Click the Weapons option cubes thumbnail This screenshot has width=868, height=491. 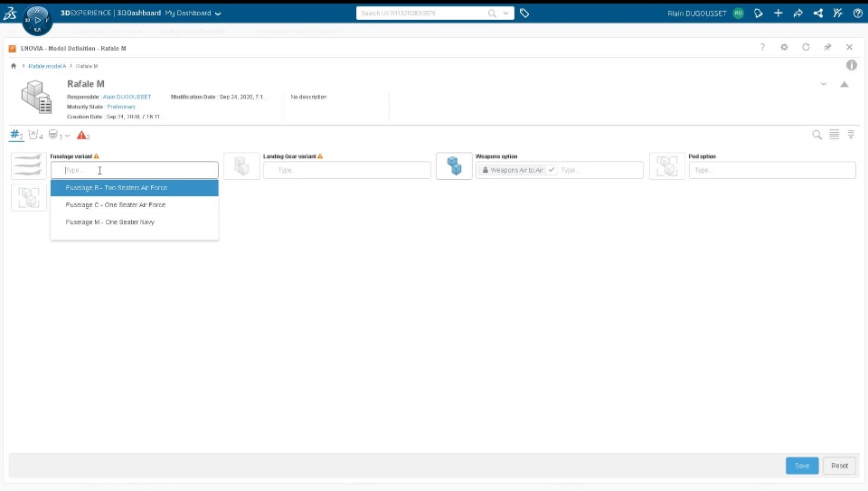(454, 166)
